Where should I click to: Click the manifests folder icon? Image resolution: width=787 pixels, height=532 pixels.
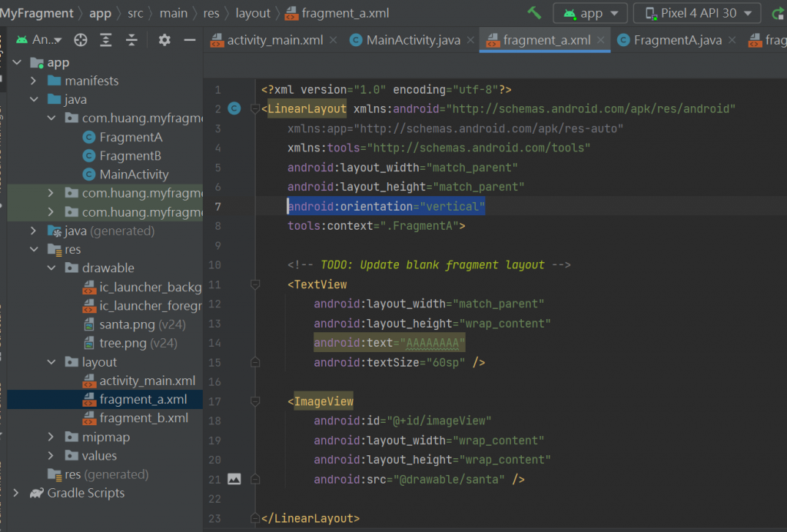(55, 81)
